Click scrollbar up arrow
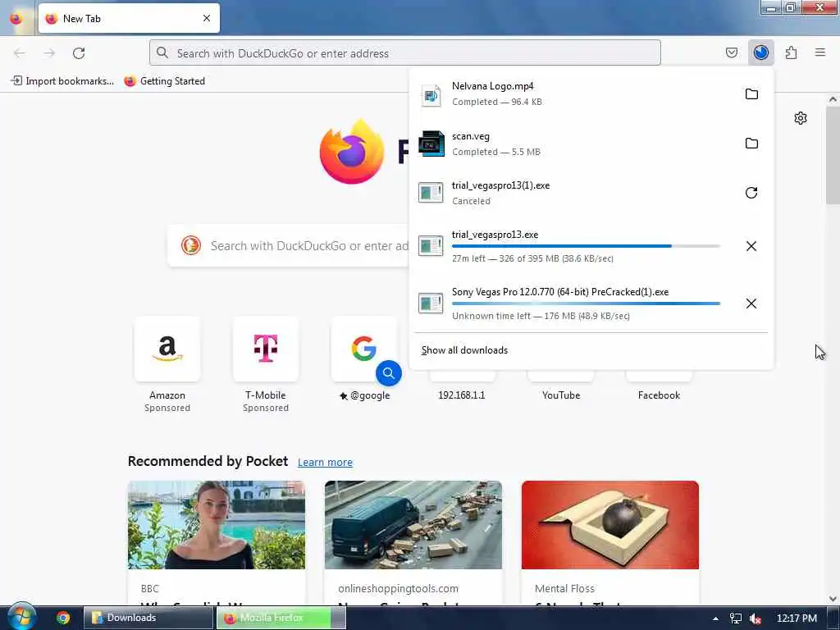840x630 pixels. point(833,99)
